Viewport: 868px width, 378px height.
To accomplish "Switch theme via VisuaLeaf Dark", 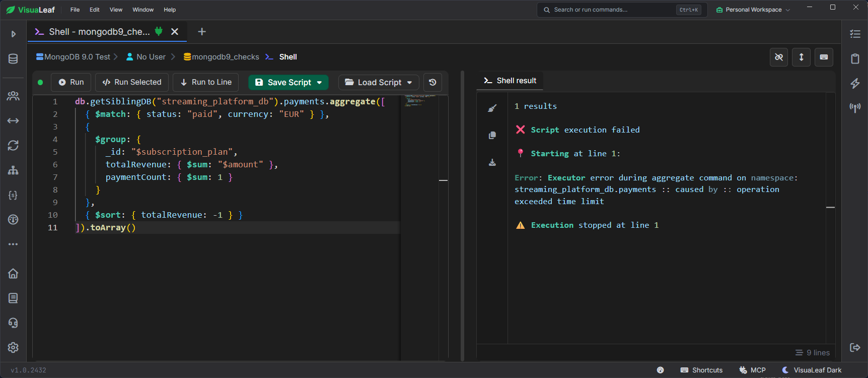I will [811, 370].
